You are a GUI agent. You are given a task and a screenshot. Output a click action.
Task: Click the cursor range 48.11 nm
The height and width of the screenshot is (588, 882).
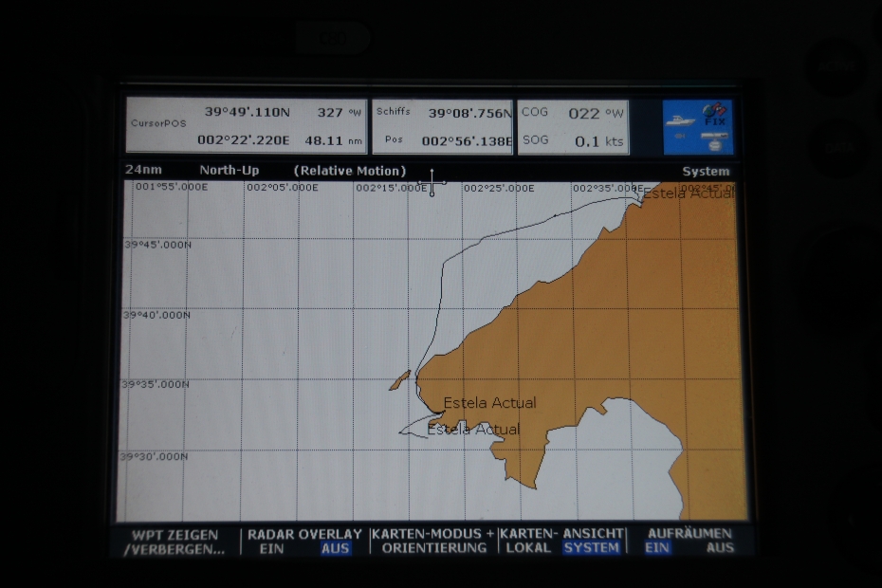point(334,140)
